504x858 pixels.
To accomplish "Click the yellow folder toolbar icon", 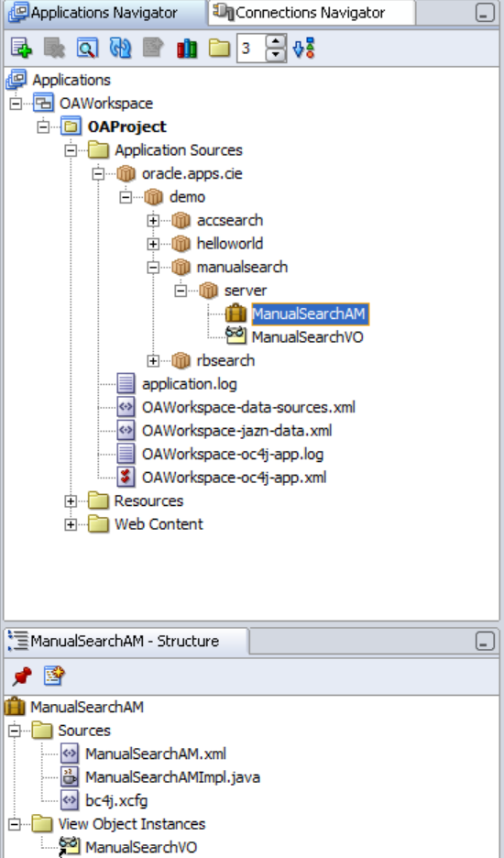I will [x=219, y=49].
